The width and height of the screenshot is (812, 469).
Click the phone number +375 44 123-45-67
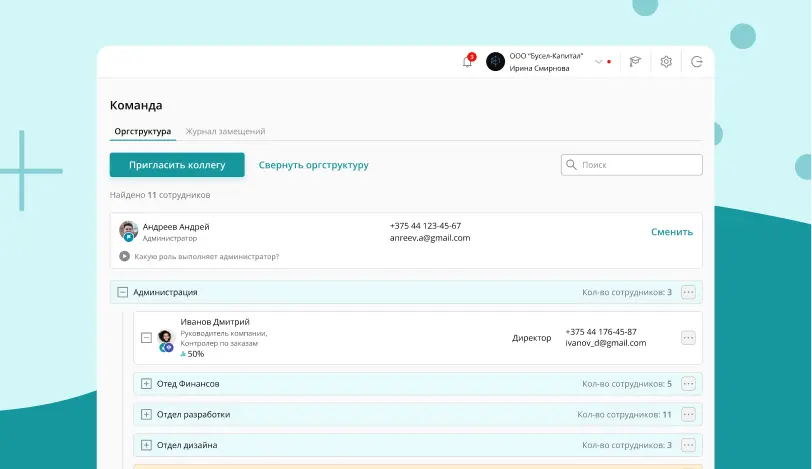coord(425,226)
